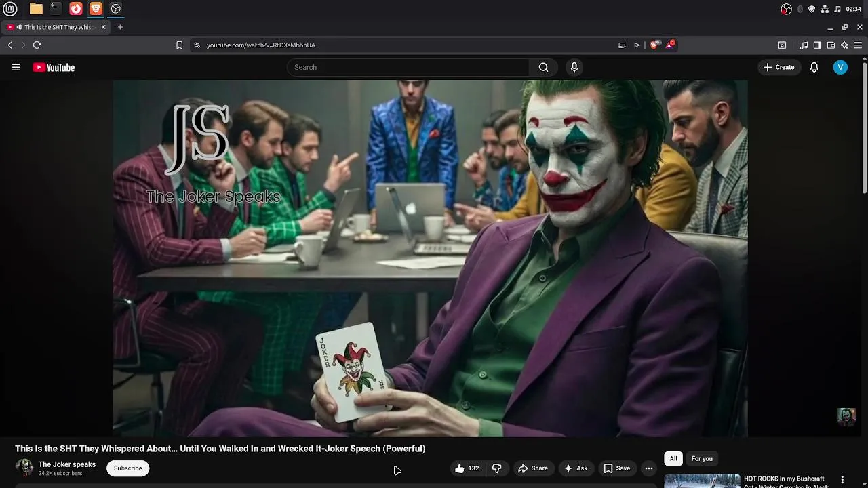Click the OBS recording tray indicator

(787, 9)
